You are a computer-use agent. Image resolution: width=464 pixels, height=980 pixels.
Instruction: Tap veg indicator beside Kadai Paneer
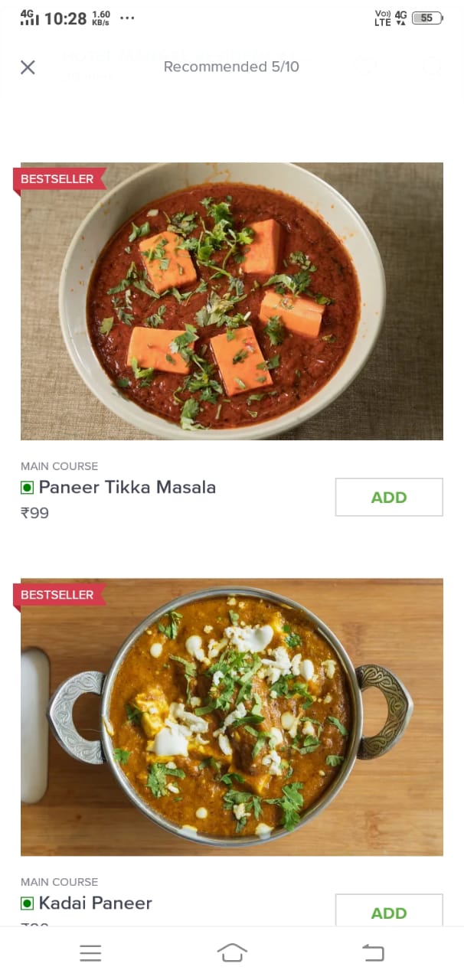click(x=28, y=903)
